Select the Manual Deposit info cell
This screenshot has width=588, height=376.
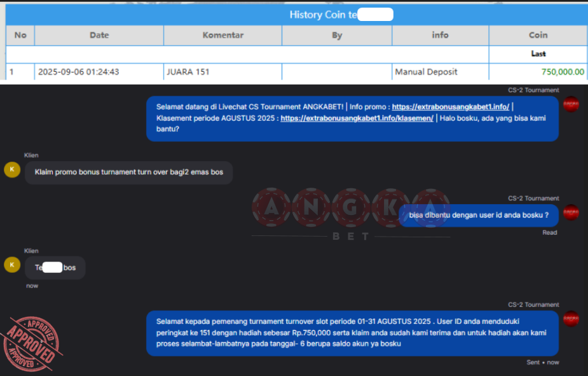441,72
